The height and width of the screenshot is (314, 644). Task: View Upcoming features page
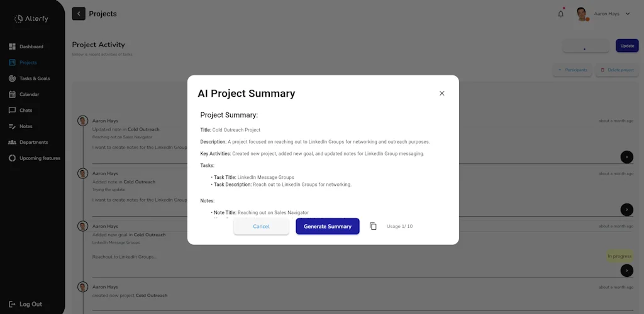pyautogui.click(x=40, y=158)
